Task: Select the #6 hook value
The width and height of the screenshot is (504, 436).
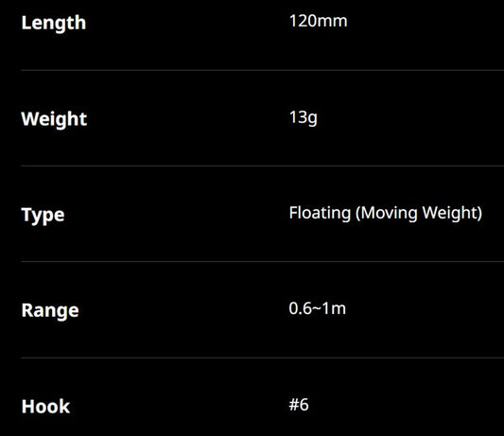Action: [299, 405]
